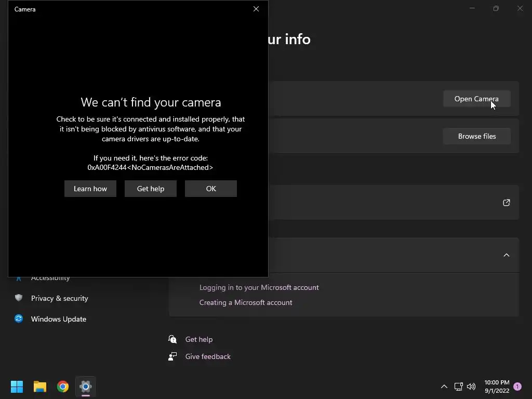Open Logging in to your Microsoft account link
Viewport: 532px width, 399px height.
[x=259, y=287]
